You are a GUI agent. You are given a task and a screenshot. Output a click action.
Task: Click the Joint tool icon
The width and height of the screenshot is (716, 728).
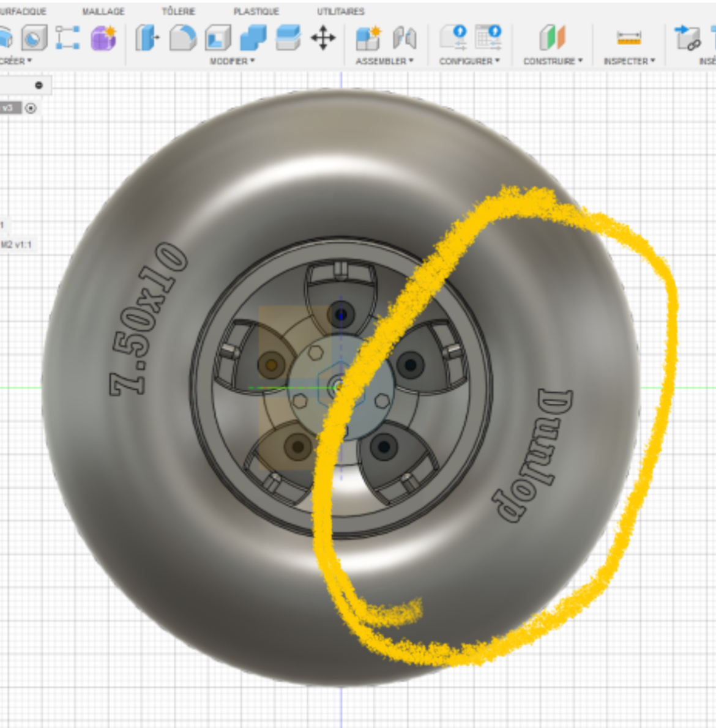(x=404, y=38)
